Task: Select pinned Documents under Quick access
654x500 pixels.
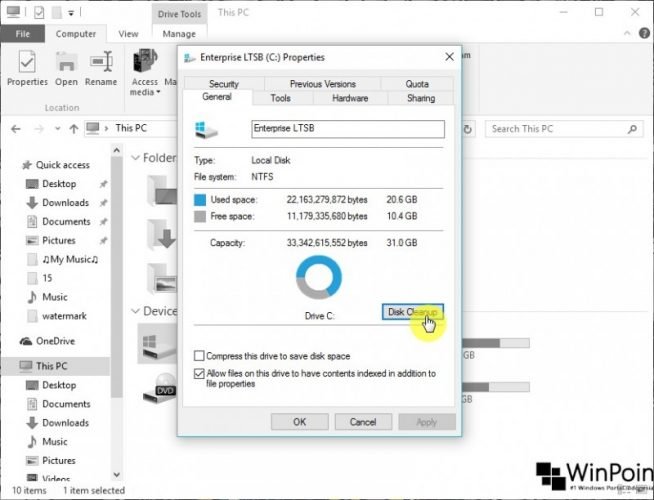Action: [66, 221]
